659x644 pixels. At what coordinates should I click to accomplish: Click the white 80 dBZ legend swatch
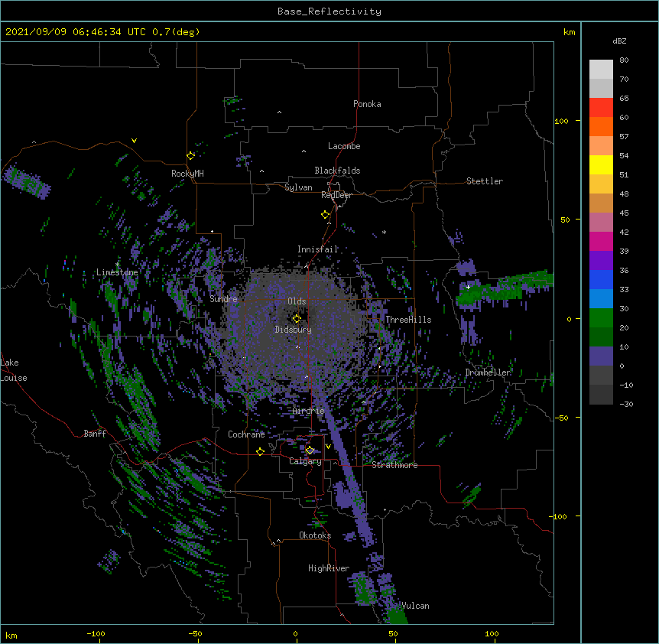click(x=601, y=70)
